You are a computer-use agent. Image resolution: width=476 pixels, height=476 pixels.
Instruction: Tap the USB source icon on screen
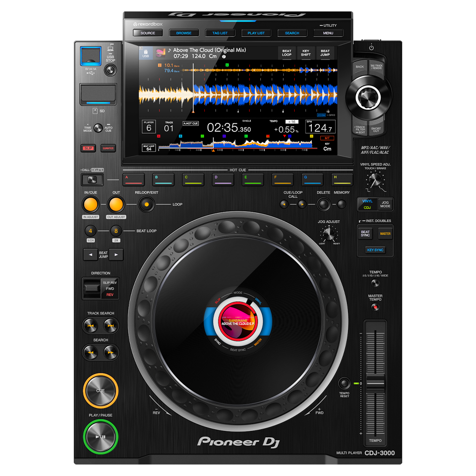146,53
